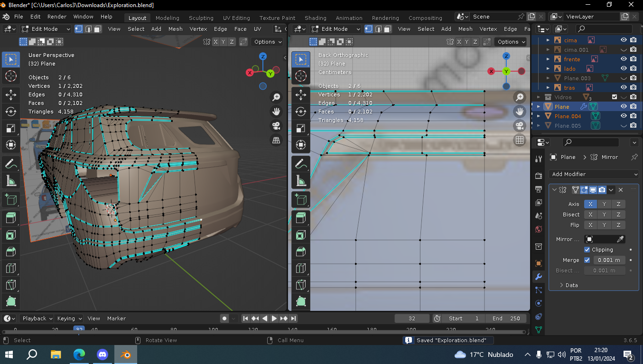The width and height of the screenshot is (643, 364).
Task: Select the Annotate tool in left viewport
Action: [10, 164]
